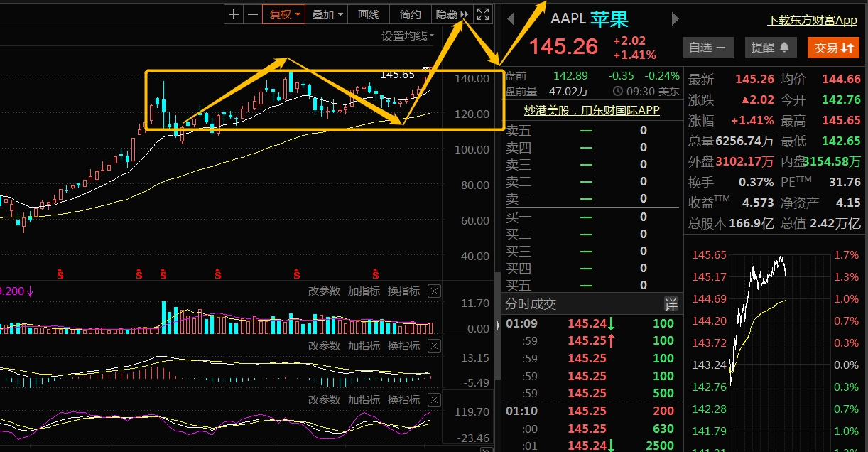Click the 净资产 value 4.15

click(x=849, y=203)
